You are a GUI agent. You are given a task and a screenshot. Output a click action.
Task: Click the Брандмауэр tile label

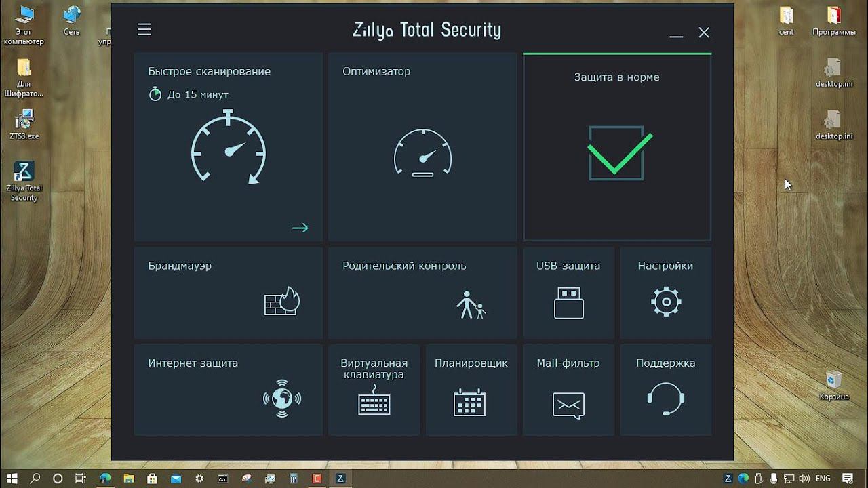point(180,266)
